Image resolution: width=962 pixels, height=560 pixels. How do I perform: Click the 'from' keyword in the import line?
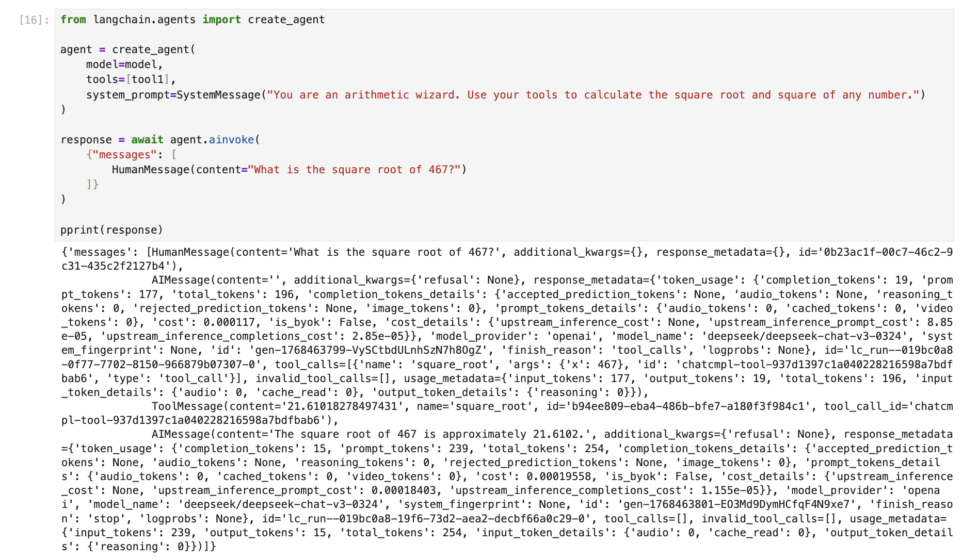[x=73, y=20]
